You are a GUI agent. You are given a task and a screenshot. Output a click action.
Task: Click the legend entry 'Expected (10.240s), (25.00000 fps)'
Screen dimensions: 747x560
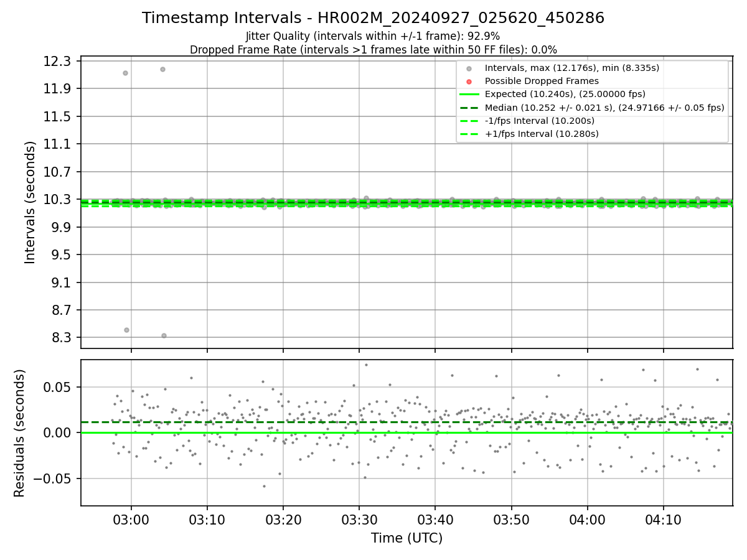coord(565,94)
